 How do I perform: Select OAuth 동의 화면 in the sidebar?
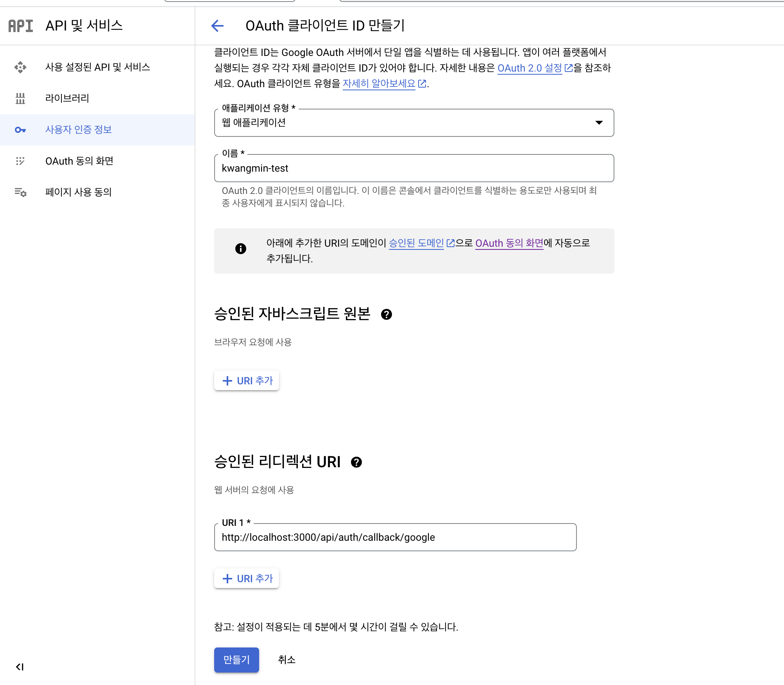coord(79,161)
